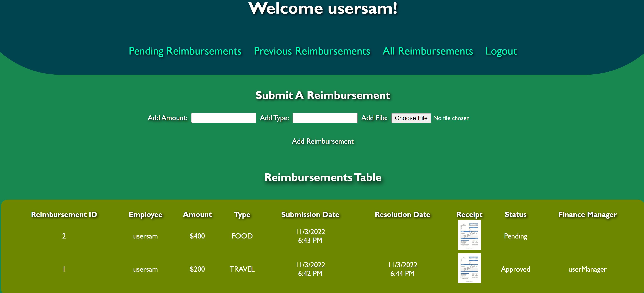The image size is (644, 293).
Task: Click the Resolution Date column header
Action: 402,214
